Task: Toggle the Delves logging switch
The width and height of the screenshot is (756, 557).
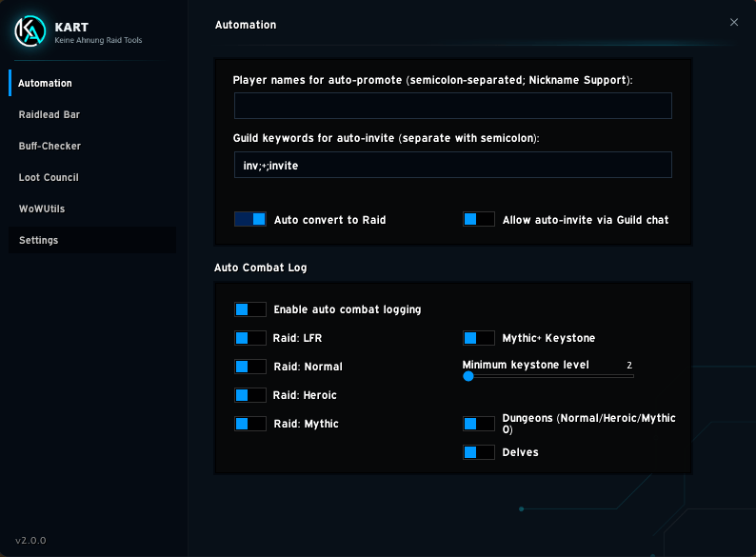Action: coord(479,452)
